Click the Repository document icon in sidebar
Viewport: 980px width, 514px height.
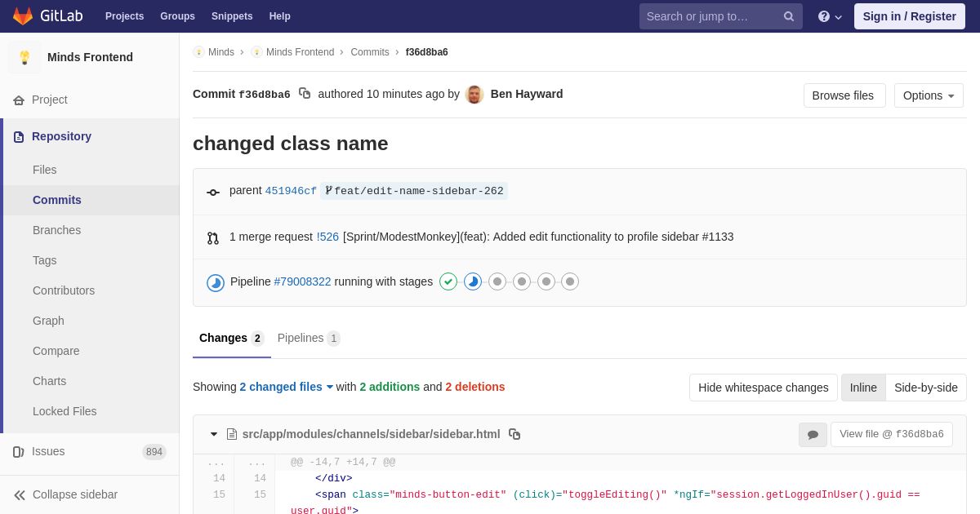(19, 137)
